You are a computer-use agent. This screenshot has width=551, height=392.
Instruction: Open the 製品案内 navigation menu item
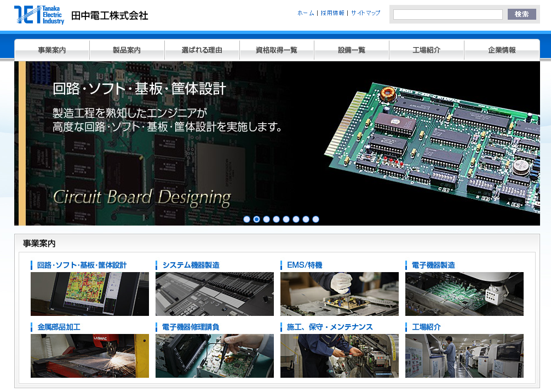[x=128, y=49]
